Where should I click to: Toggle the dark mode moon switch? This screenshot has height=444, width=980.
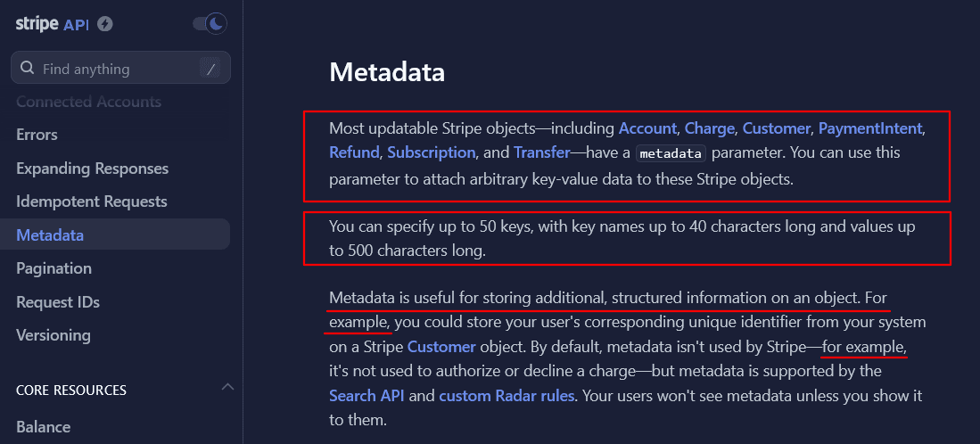210,24
